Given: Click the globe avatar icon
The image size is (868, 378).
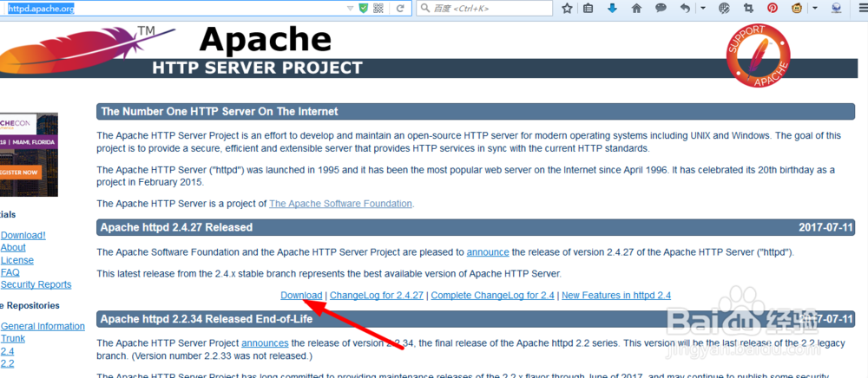Looking at the screenshot, I should tap(837, 9).
